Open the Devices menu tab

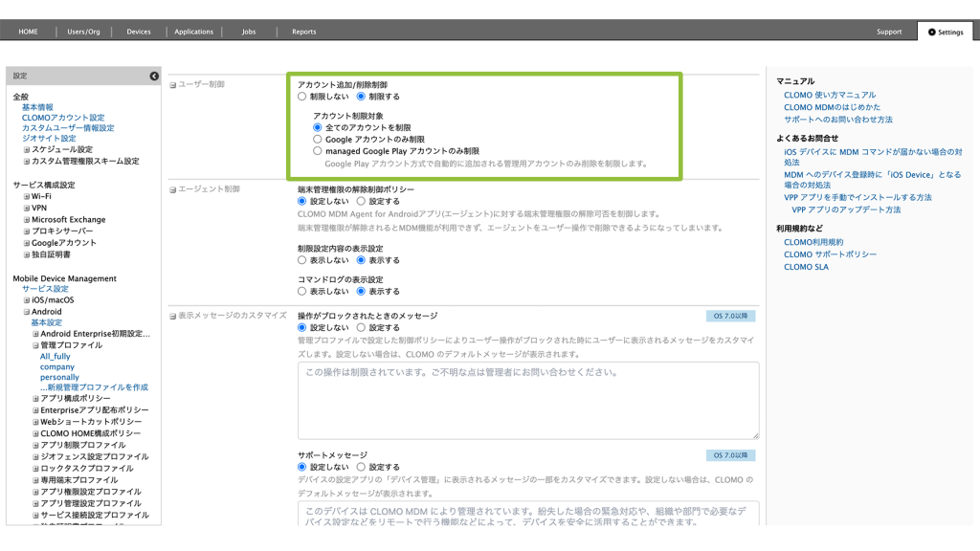(139, 32)
